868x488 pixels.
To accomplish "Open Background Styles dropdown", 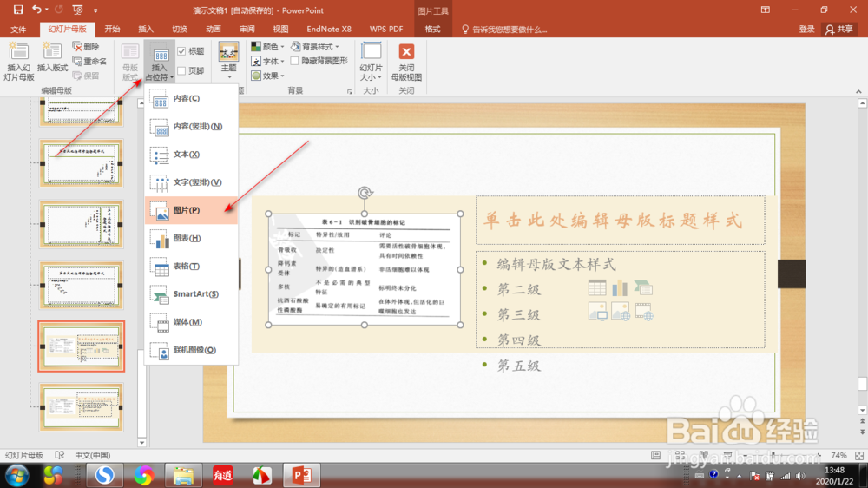I will [x=315, y=47].
